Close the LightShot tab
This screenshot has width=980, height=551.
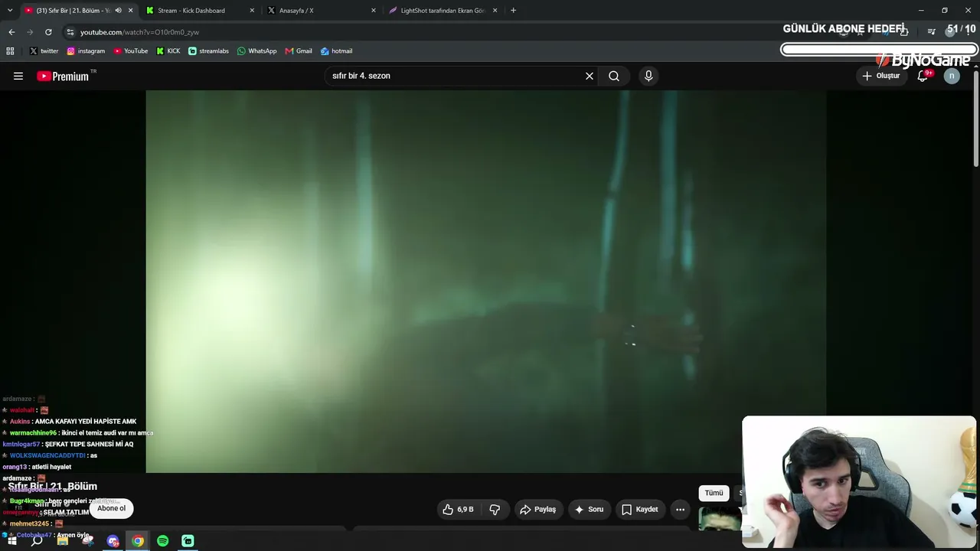[x=495, y=11]
